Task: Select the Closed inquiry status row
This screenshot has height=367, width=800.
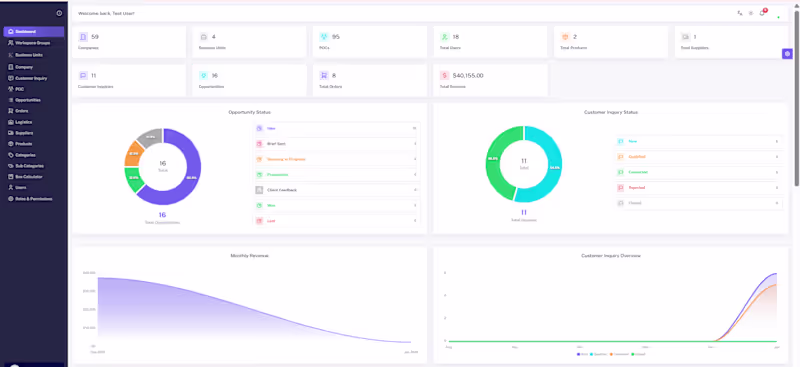Action: (699, 203)
